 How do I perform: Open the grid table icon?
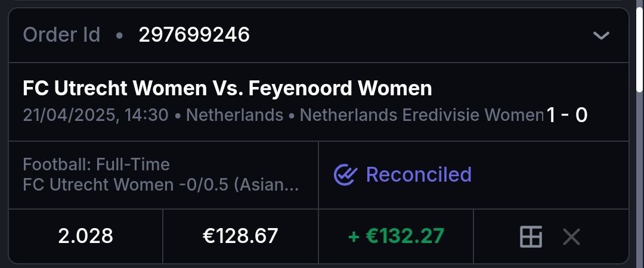click(x=531, y=236)
